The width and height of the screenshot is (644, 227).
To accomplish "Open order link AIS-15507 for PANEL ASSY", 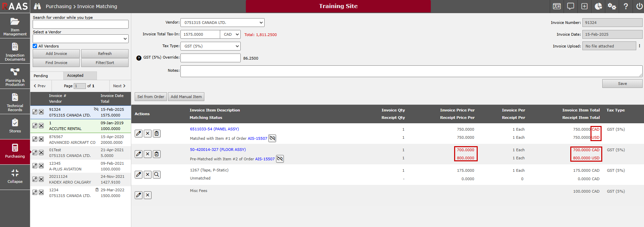I will click(x=257, y=138).
